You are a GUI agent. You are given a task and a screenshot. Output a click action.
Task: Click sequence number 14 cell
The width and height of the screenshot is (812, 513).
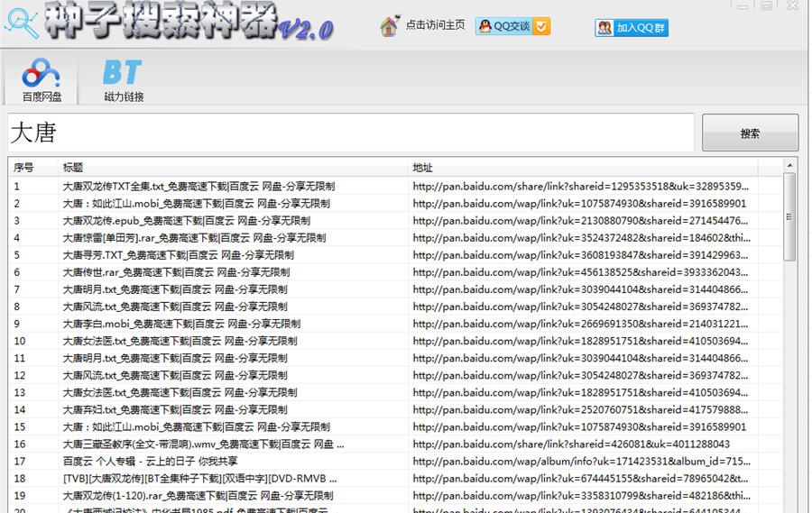(x=19, y=409)
